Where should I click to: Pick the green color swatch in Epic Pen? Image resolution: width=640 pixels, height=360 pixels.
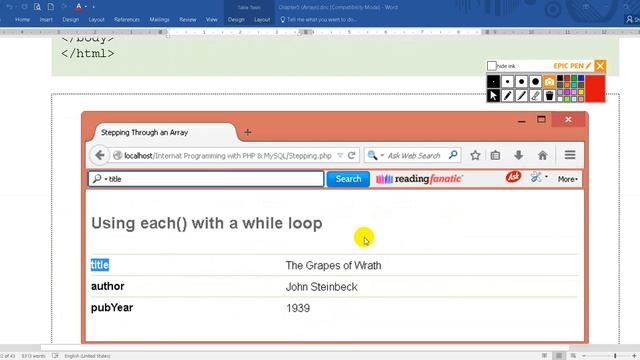coord(574,78)
